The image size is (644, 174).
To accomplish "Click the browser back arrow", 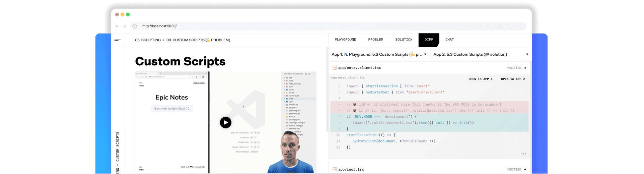I will click(117, 26).
